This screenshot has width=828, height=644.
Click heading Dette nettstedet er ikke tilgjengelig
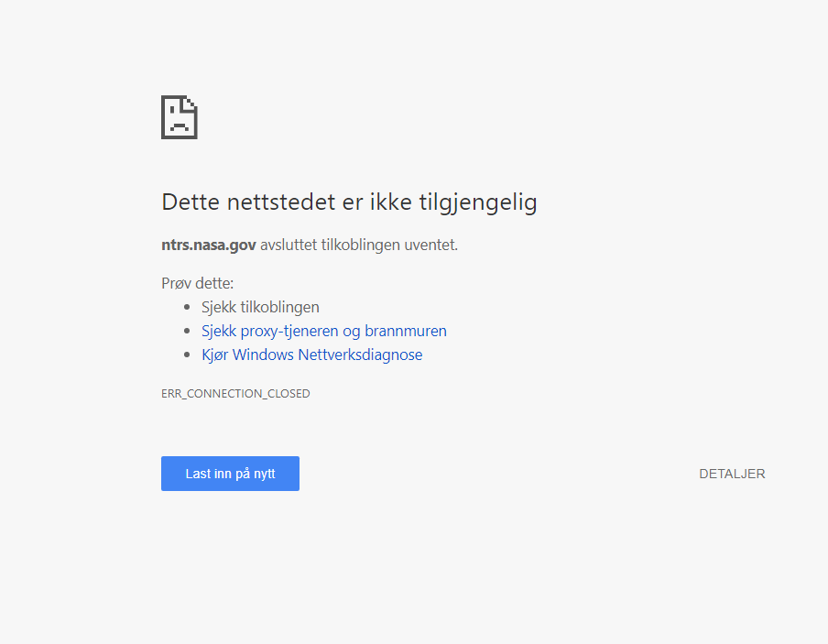point(349,202)
